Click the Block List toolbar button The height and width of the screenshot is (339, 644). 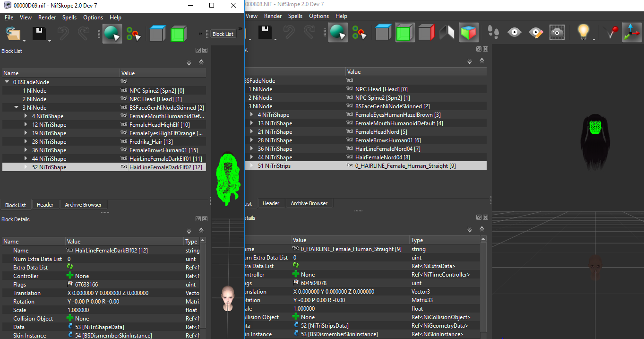pos(223,34)
